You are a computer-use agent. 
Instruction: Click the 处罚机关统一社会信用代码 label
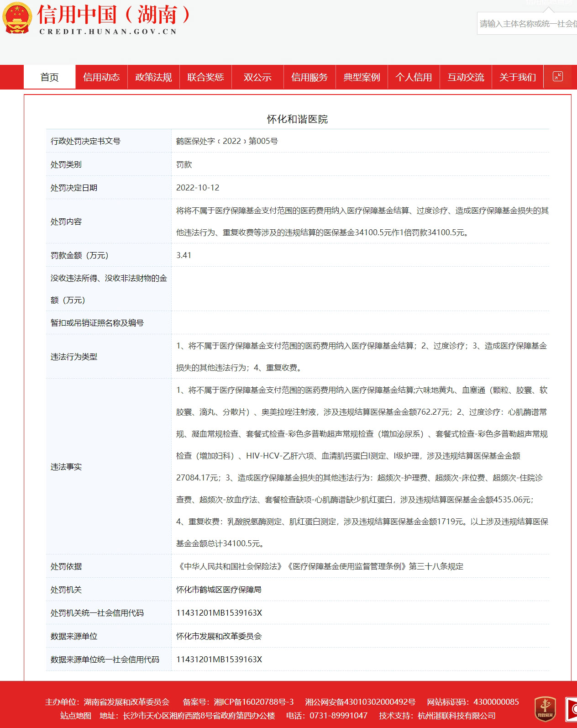pyautogui.click(x=97, y=613)
